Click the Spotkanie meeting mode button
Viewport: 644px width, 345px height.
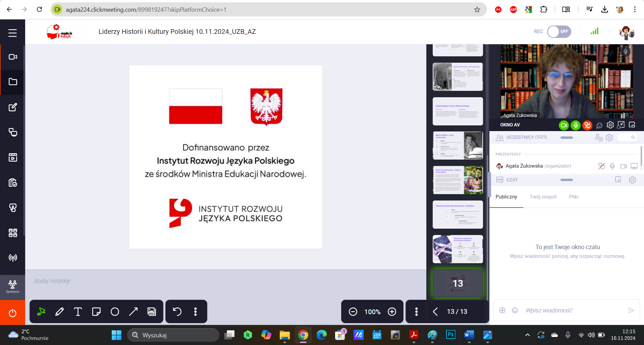12,287
